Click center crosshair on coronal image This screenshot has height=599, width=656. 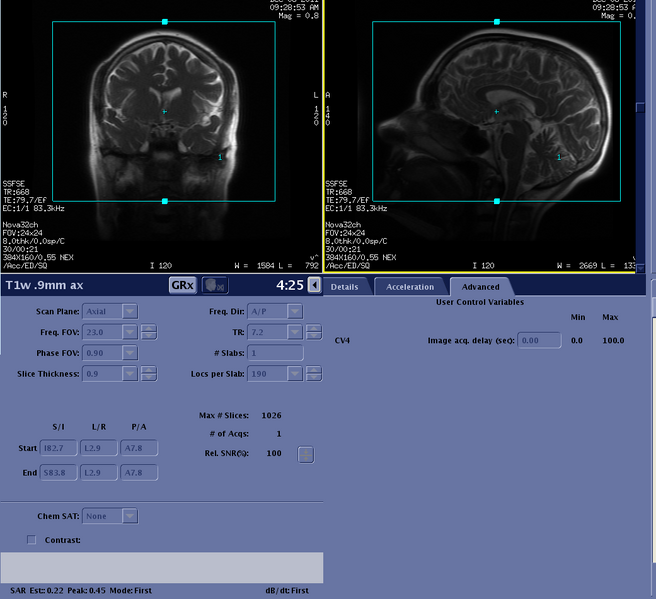[164, 112]
